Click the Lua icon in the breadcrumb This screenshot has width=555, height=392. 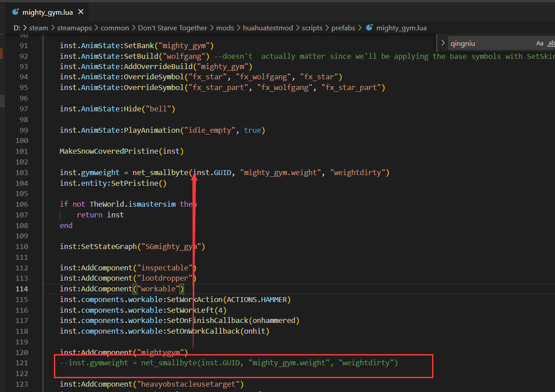coord(369,28)
